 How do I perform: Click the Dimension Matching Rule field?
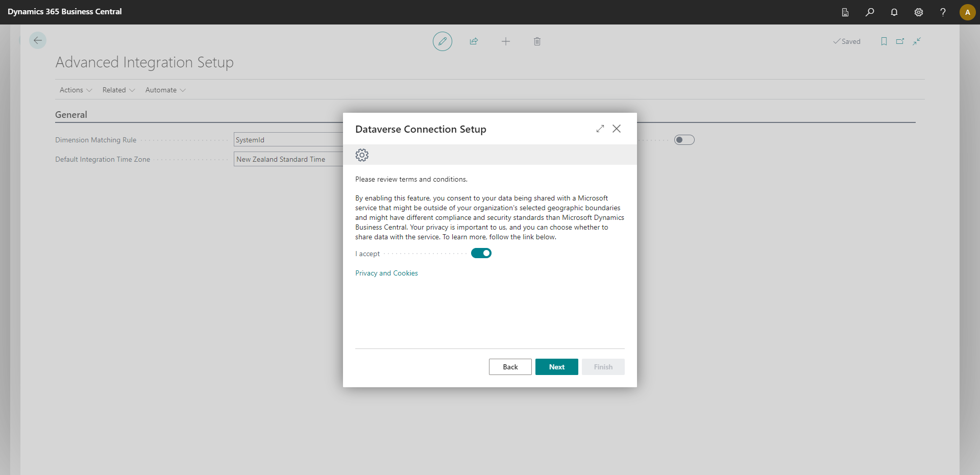(288, 140)
